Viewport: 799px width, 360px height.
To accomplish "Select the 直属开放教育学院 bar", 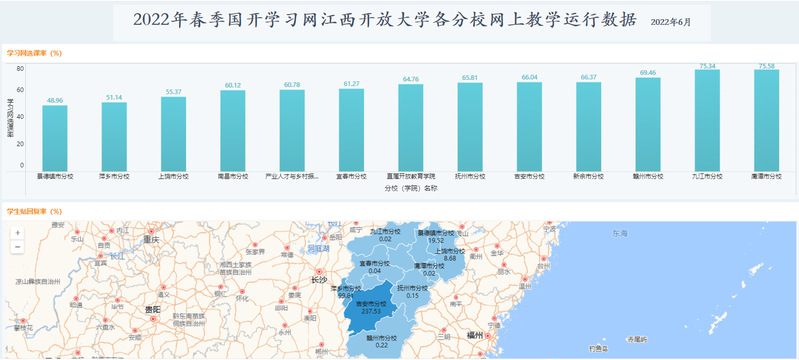I will [411, 127].
